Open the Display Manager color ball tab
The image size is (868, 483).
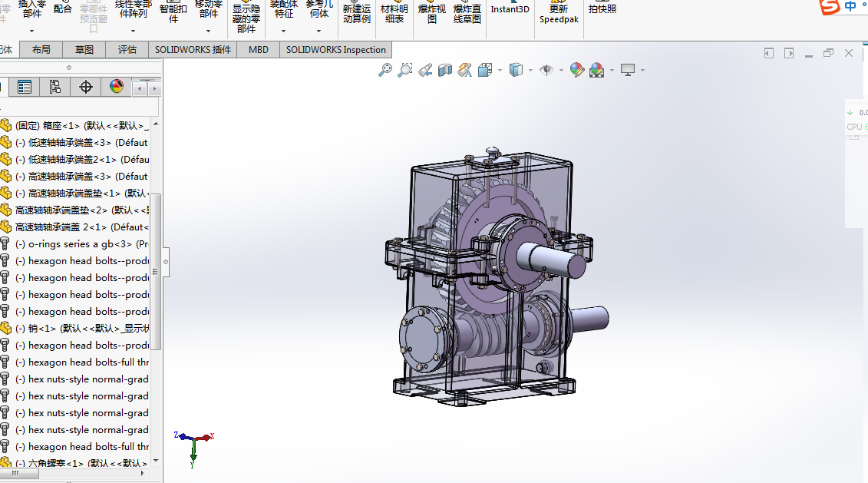click(116, 87)
